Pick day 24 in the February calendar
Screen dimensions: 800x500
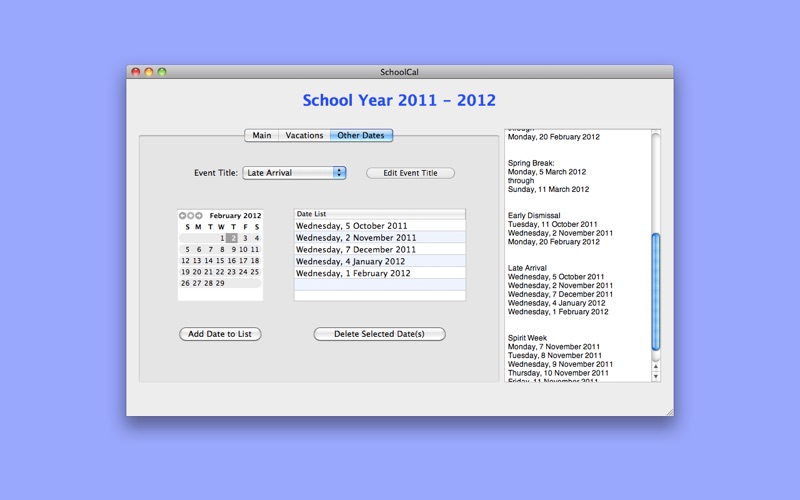tap(243, 272)
